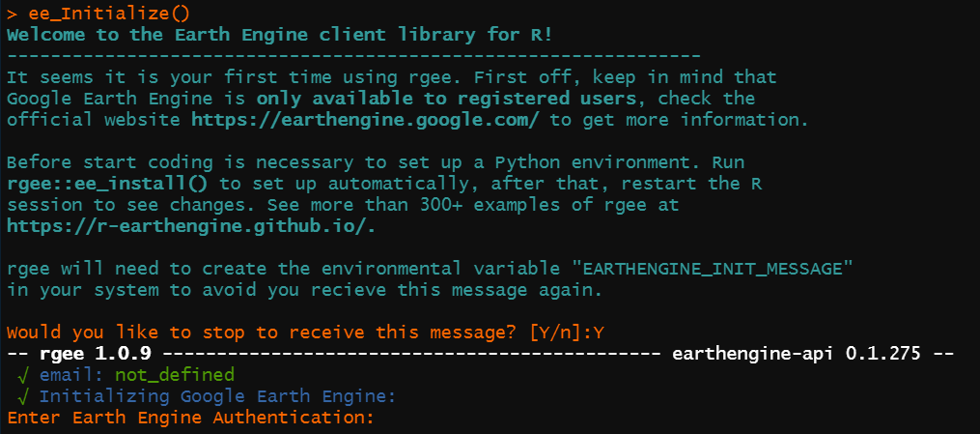The image size is (980, 434).
Task: Click the [Y/n] option text
Action: click(x=556, y=333)
